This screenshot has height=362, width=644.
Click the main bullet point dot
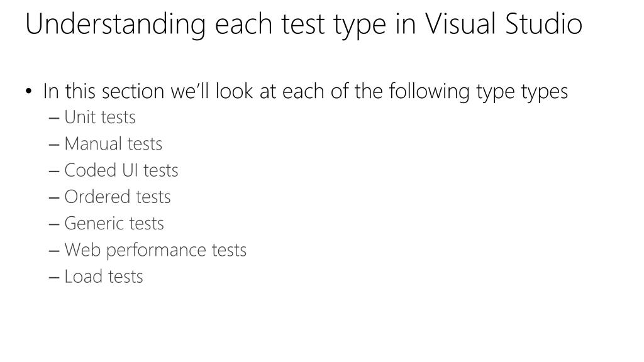click(28, 91)
